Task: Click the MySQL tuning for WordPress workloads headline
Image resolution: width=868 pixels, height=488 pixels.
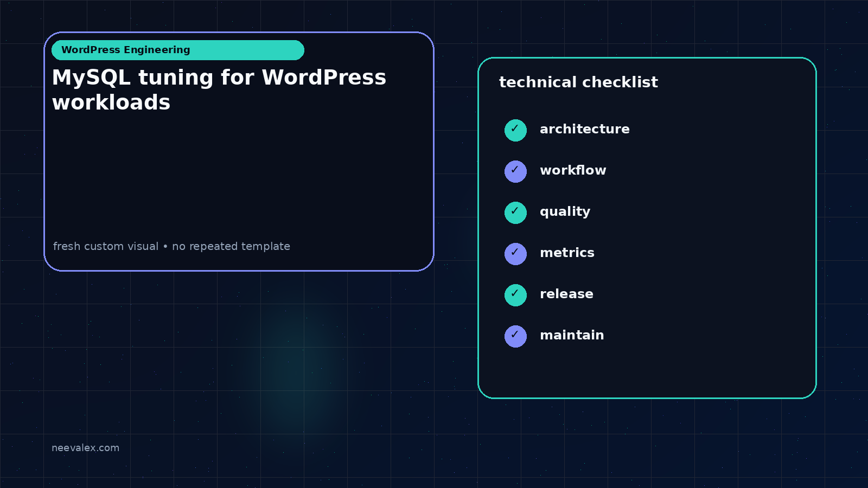Action: click(x=219, y=89)
